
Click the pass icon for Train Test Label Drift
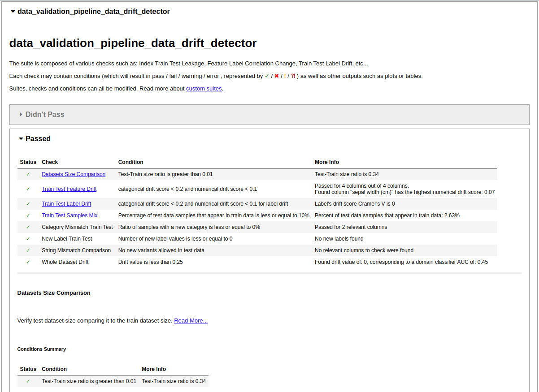point(28,204)
